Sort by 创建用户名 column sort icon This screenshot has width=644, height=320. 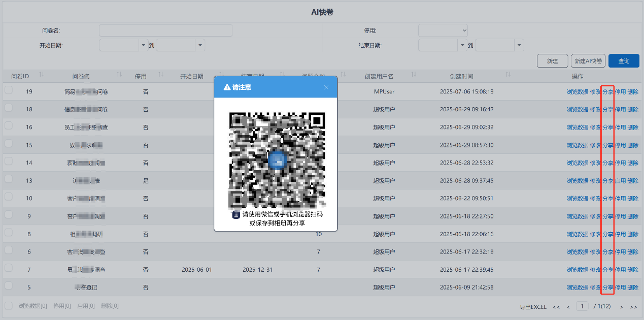414,75
